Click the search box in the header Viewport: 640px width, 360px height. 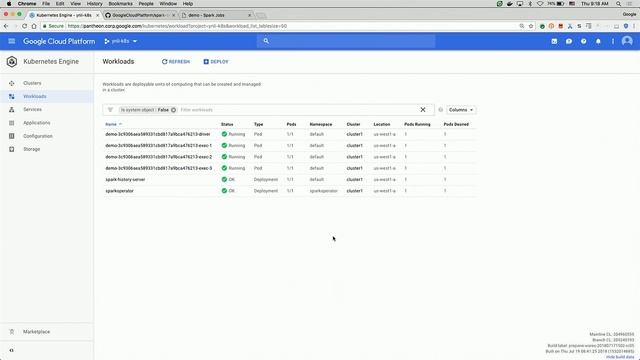[x=346, y=41]
